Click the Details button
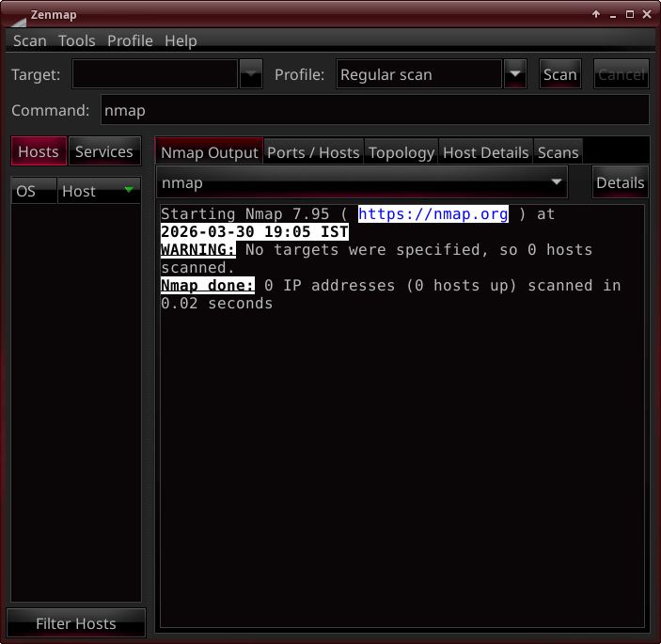661x644 pixels. [621, 182]
